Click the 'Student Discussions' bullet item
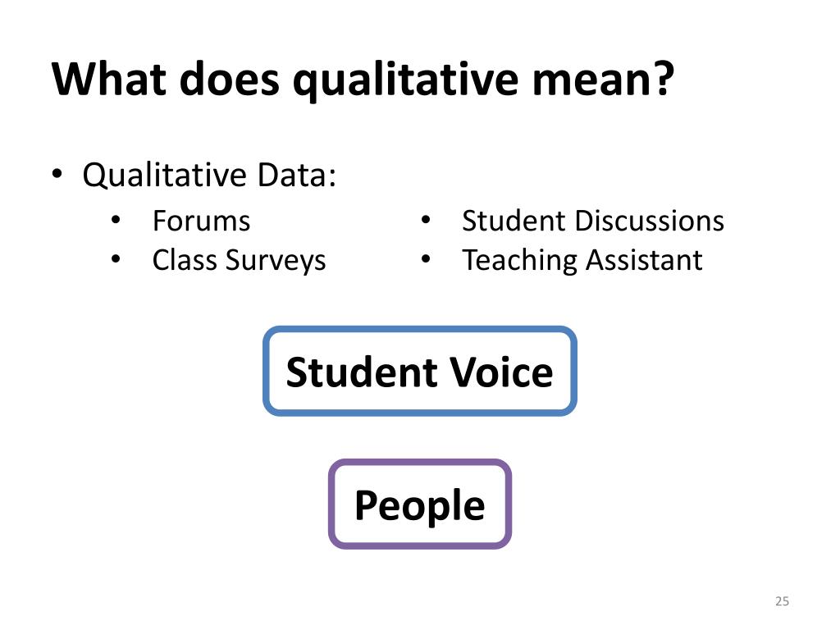The image size is (840, 630). point(593,221)
